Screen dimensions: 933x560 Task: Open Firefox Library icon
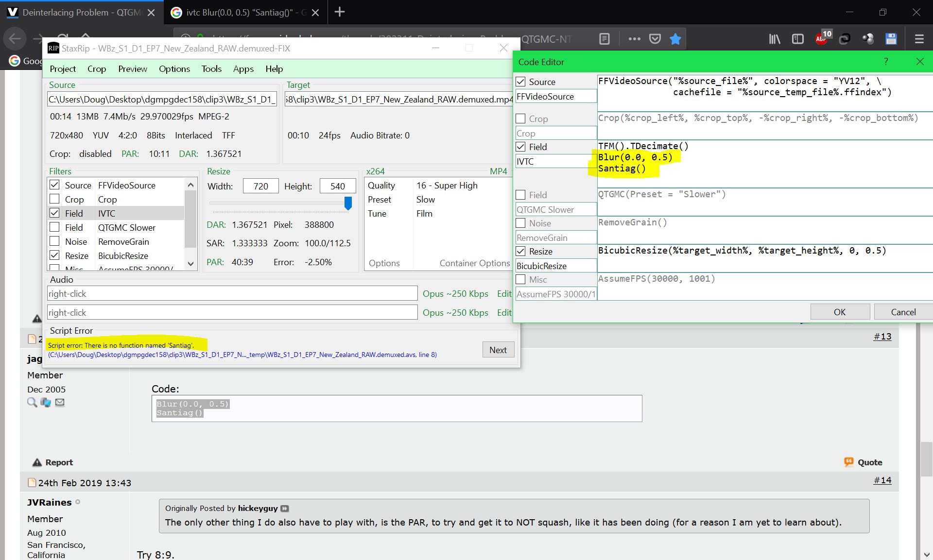click(774, 39)
